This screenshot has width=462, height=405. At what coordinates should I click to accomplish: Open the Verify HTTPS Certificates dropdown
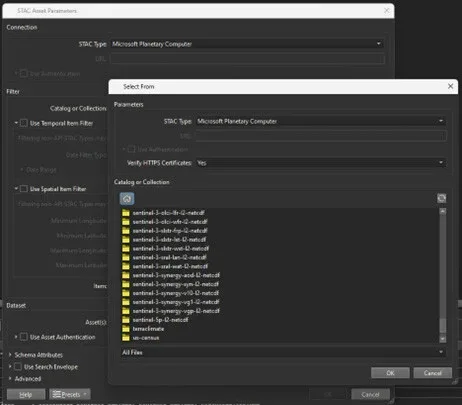click(x=321, y=163)
